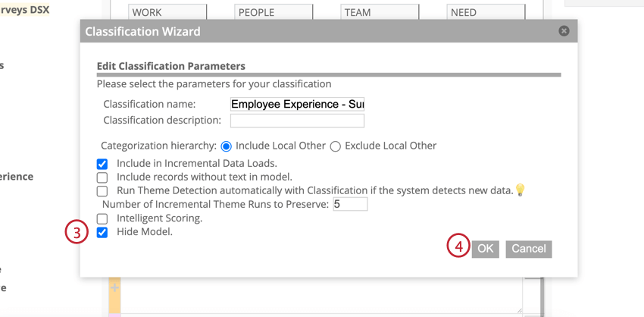Viewport: 644px width, 317px height.
Task: Click Number of Incremental Theme Runs field
Action: (350, 204)
